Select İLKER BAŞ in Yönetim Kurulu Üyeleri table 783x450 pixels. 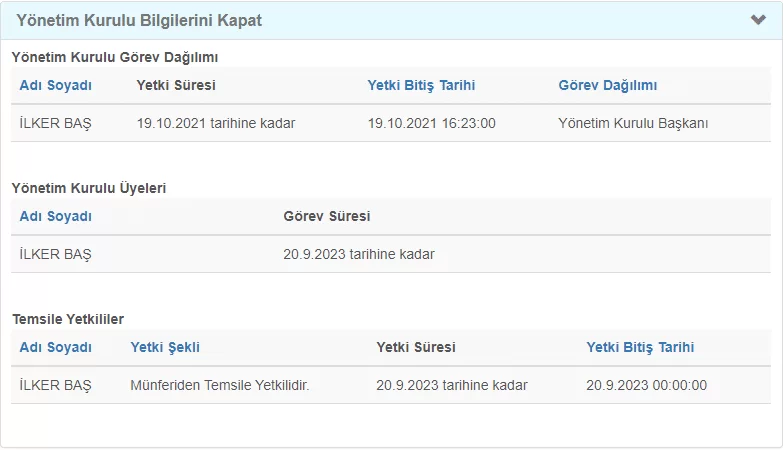tap(55, 254)
